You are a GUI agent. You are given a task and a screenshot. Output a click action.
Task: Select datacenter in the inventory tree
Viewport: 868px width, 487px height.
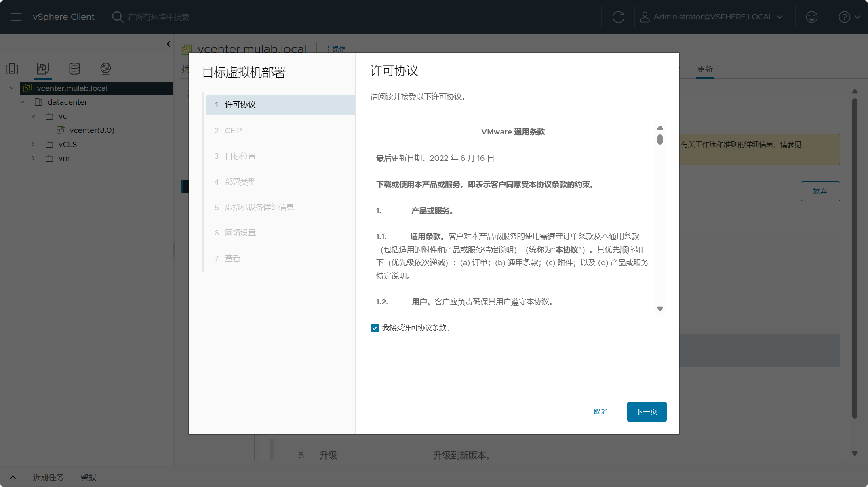tap(67, 102)
